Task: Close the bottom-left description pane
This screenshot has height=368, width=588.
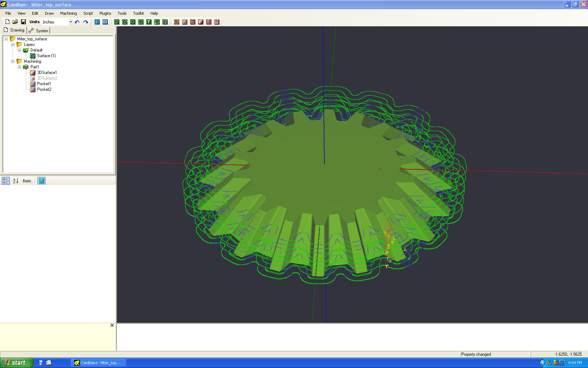Action: pyautogui.click(x=112, y=325)
